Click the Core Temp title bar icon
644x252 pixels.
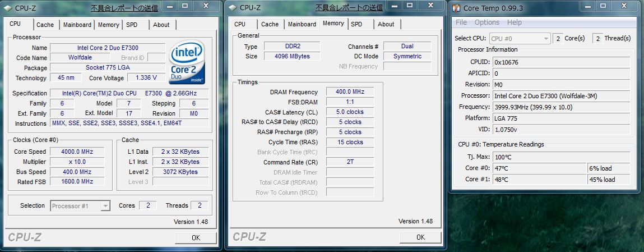pos(456,8)
